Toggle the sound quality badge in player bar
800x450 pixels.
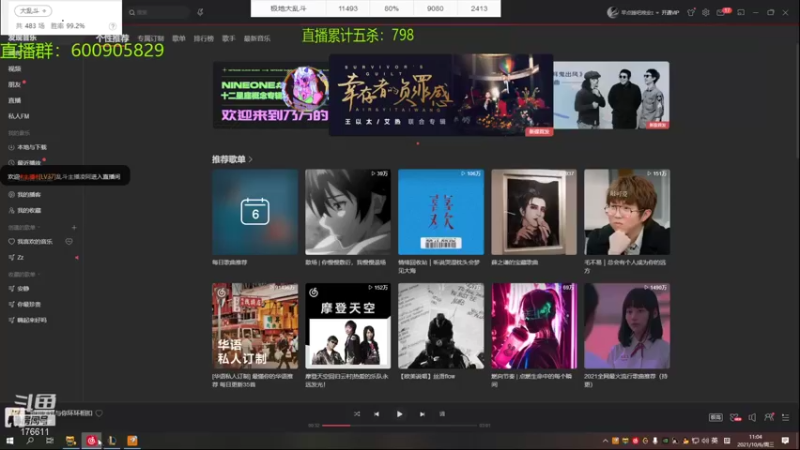pos(716,417)
